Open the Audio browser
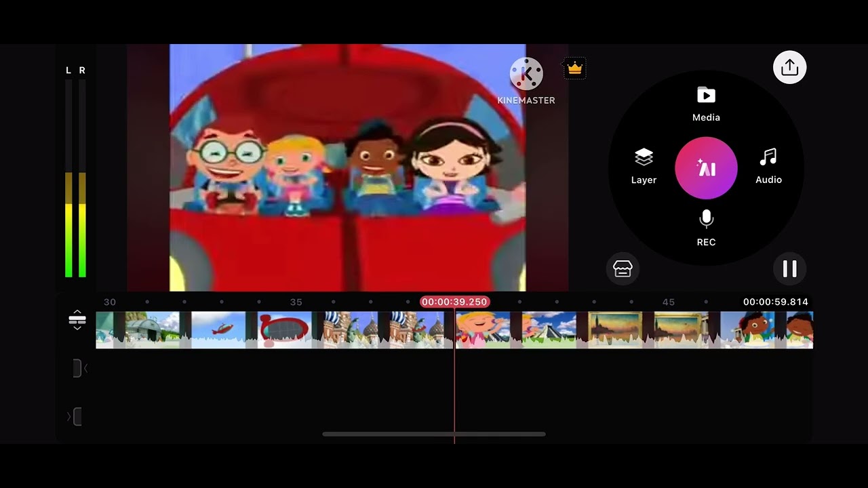868x488 pixels. pyautogui.click(x=768, y=167)
